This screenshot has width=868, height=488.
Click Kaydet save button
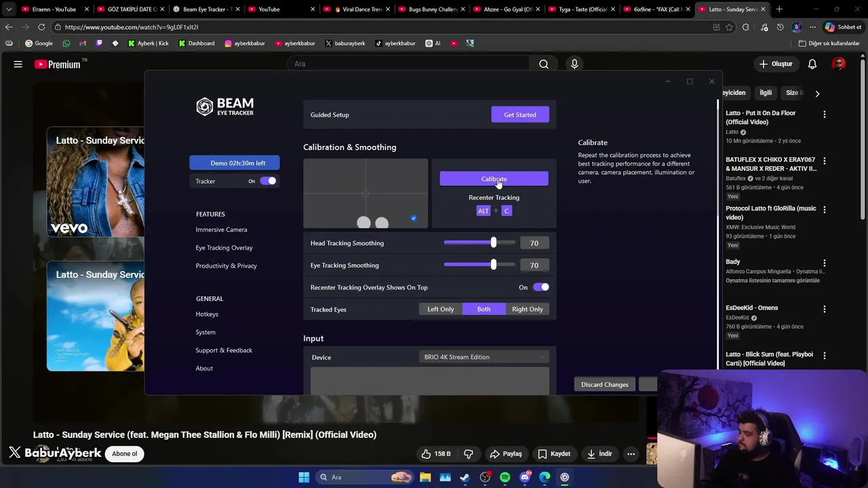(554, 453)
